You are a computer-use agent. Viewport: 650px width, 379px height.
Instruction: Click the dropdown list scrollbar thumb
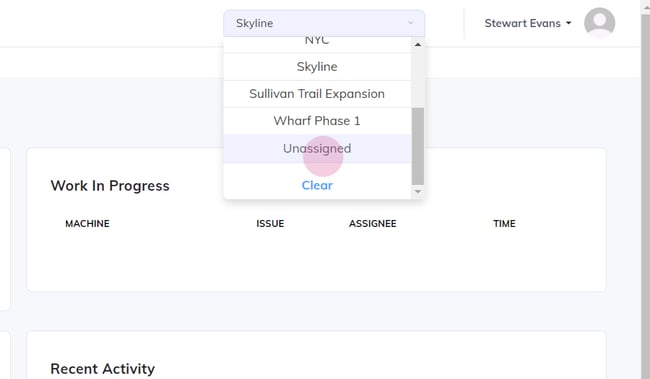[x=418, y=146]
